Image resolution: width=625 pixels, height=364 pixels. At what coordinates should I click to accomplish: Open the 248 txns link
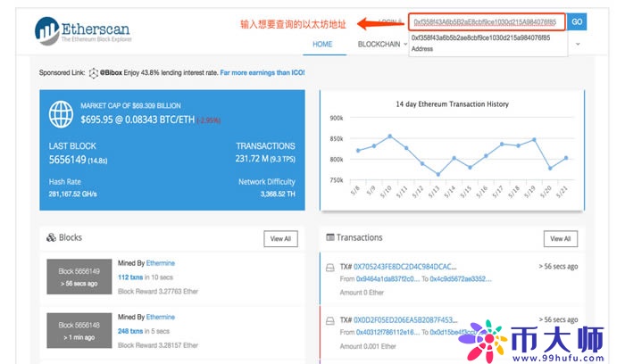pyautogui.click(x=130, y=331)
